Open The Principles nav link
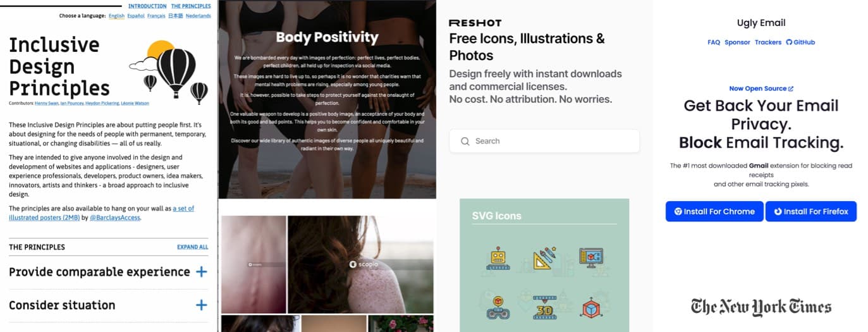Image resolution: width=868 pixels, height=332 pixels. click(x=191, y=6)
